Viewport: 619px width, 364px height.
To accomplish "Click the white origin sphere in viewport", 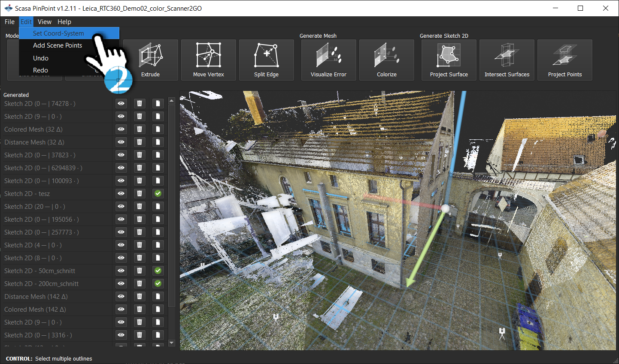I will tap(446, 209).
